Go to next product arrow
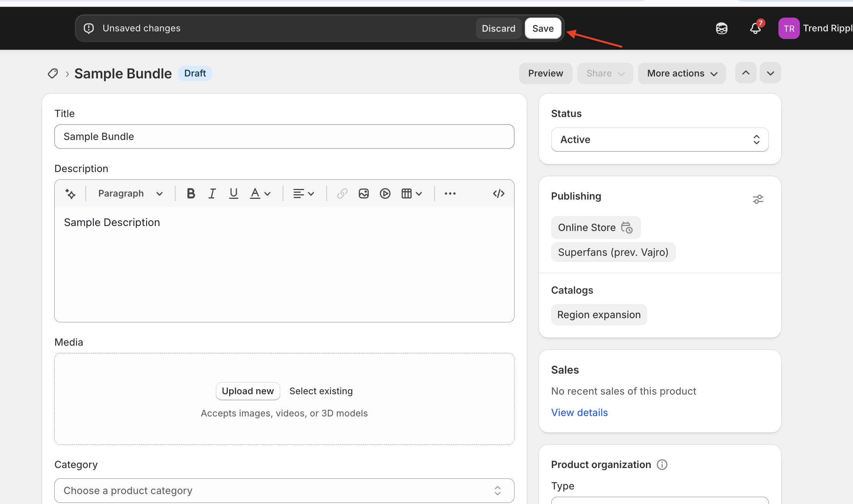853x504 pixels. 770,73
